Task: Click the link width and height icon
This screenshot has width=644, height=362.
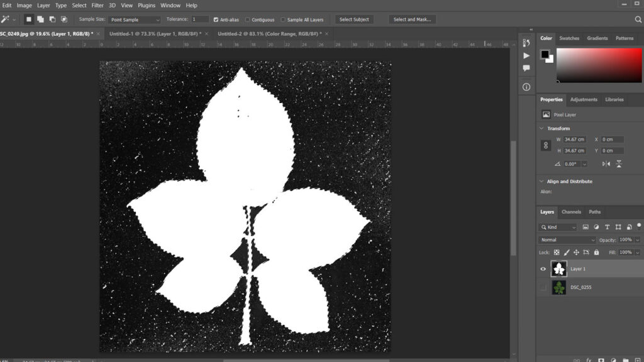Action: click(x=545, y=145)
